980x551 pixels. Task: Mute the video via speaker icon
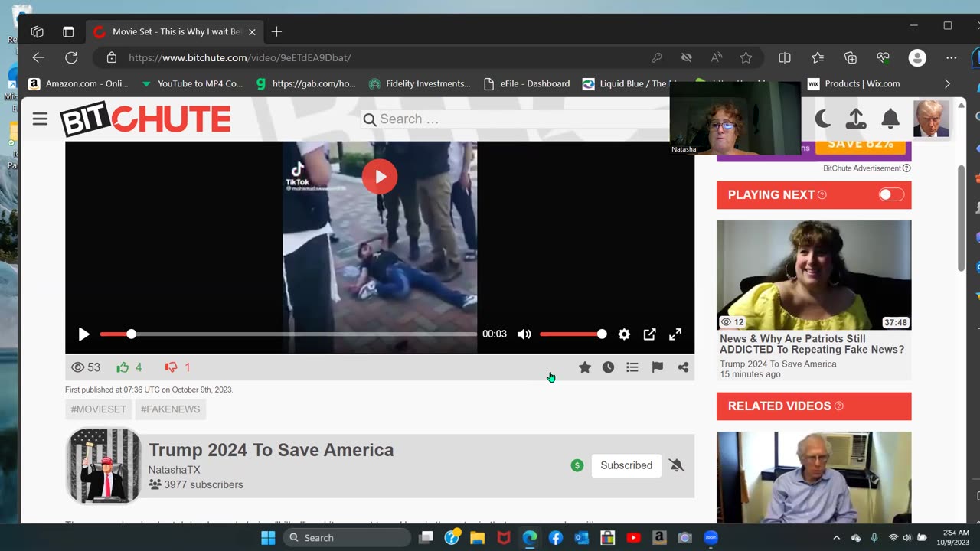coord(524,334)
